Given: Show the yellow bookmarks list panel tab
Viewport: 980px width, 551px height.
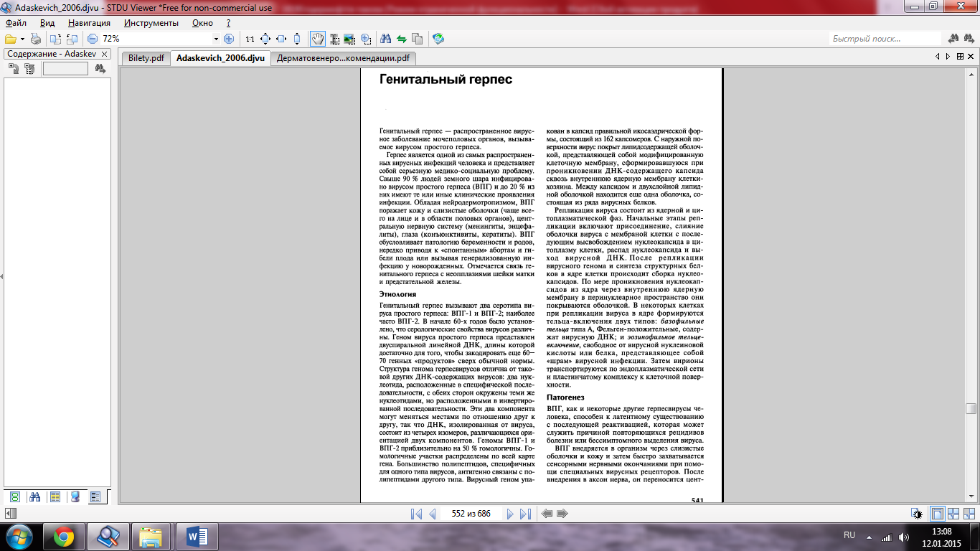Looking at the screenshot, I should (55, 496).
